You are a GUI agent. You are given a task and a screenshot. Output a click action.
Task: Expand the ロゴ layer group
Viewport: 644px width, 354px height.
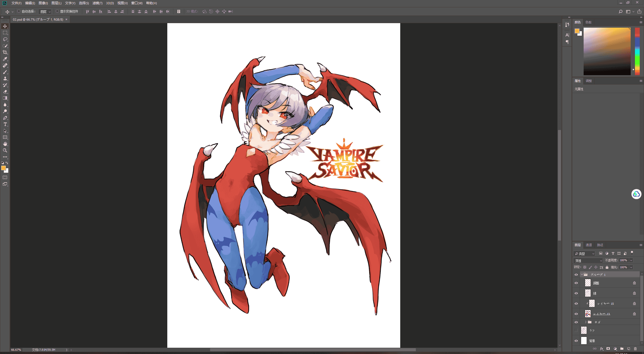point(586,322)
